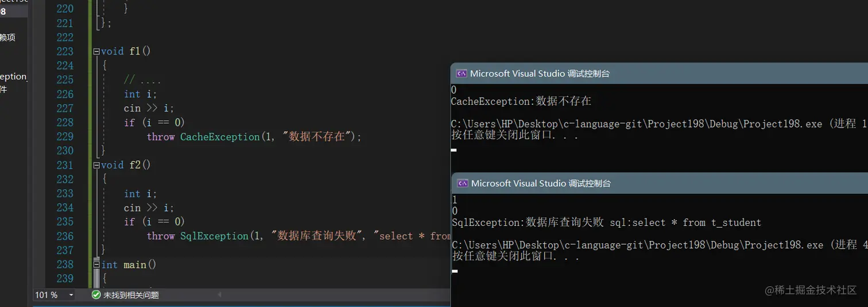The image size is (868, 307).
Task: Click 按任意键关闭此窗口 in lower console
Action: point(515,256)
